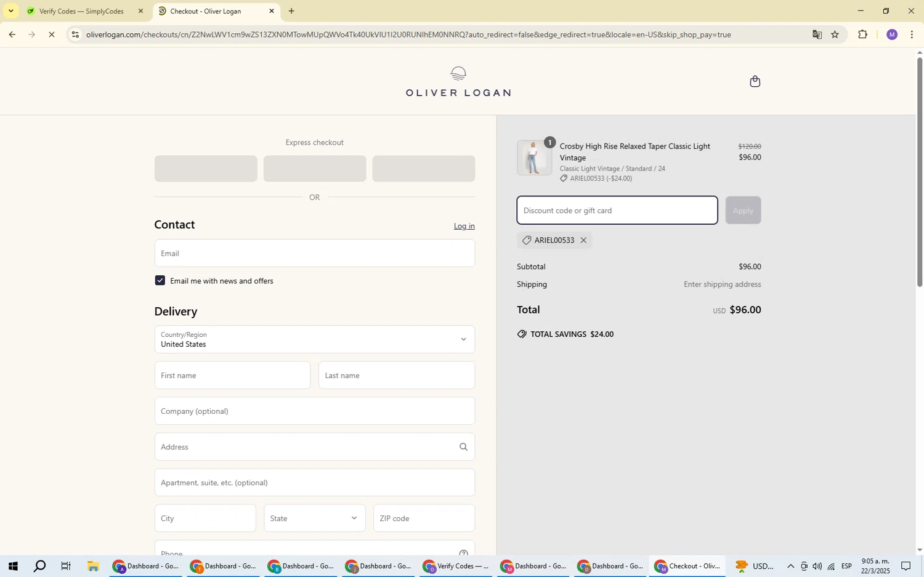The width and height of the screenshot is (924, 577).
Task: View site information icon in address bar
Action: [75, 34]
